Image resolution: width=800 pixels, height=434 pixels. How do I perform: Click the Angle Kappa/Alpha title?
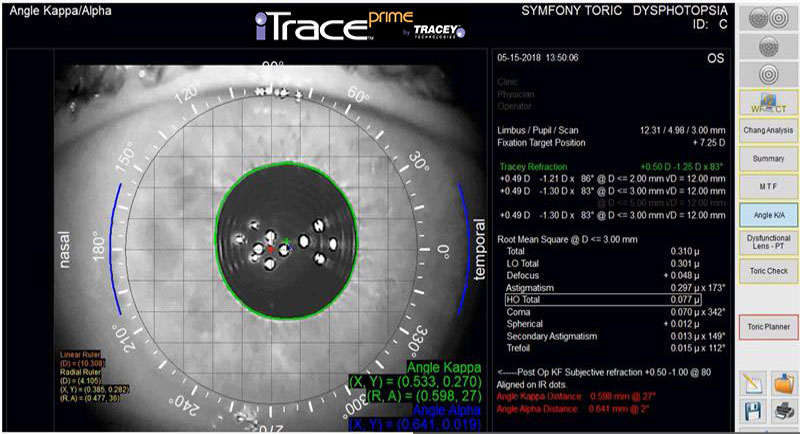coord(60,10)
